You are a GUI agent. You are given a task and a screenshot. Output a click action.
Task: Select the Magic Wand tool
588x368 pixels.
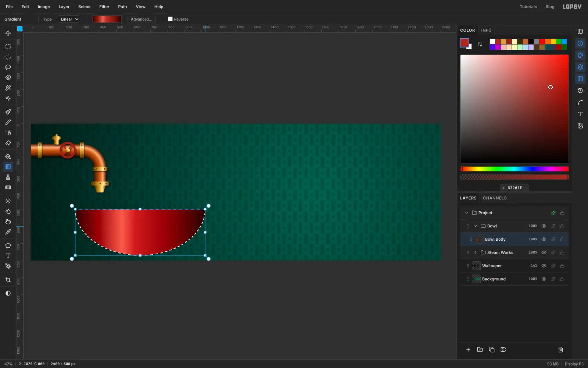[x=8, y=88]
